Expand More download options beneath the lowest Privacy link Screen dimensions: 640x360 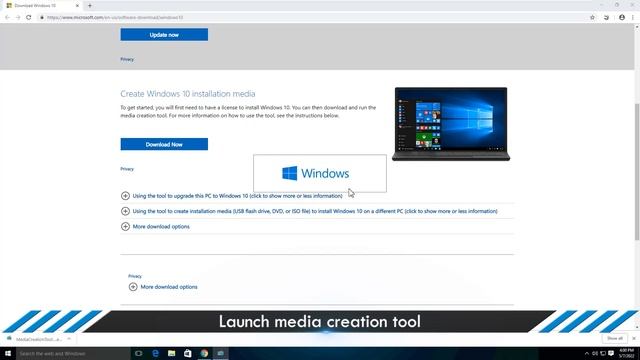coord(163,287)
